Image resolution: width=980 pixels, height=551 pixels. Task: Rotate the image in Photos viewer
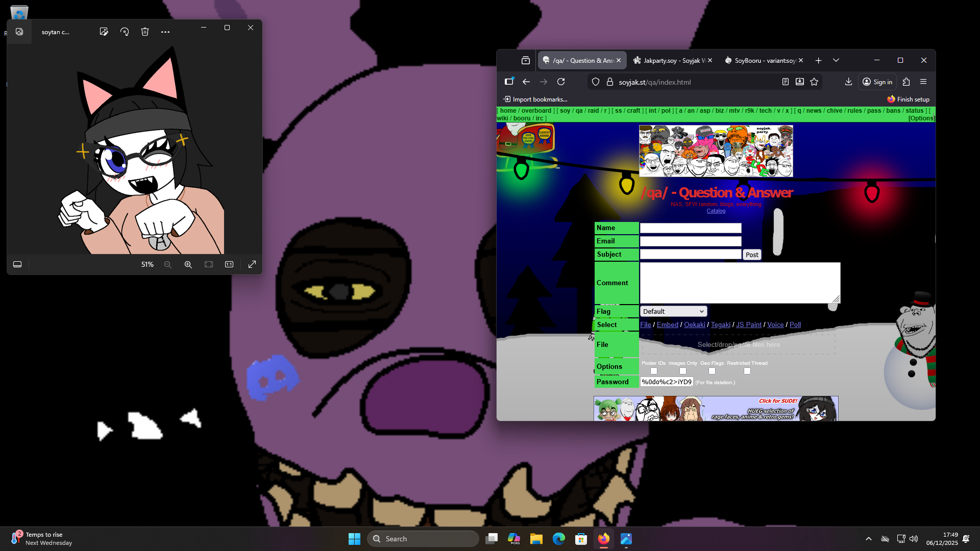(x=125, y=32)
